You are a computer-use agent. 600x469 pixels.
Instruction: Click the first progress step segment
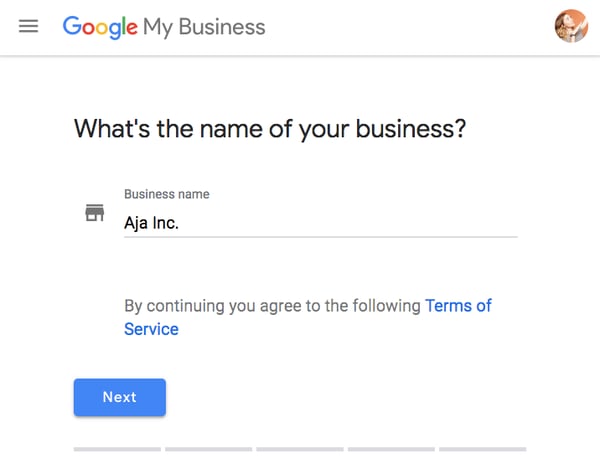coord(118,449)
